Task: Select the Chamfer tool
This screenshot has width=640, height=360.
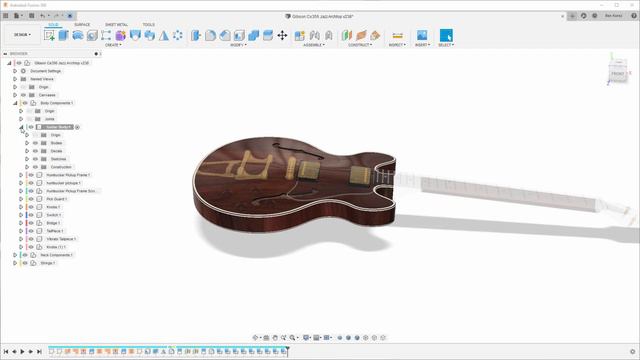Action: pyautogui.click(x=225, y=36)
